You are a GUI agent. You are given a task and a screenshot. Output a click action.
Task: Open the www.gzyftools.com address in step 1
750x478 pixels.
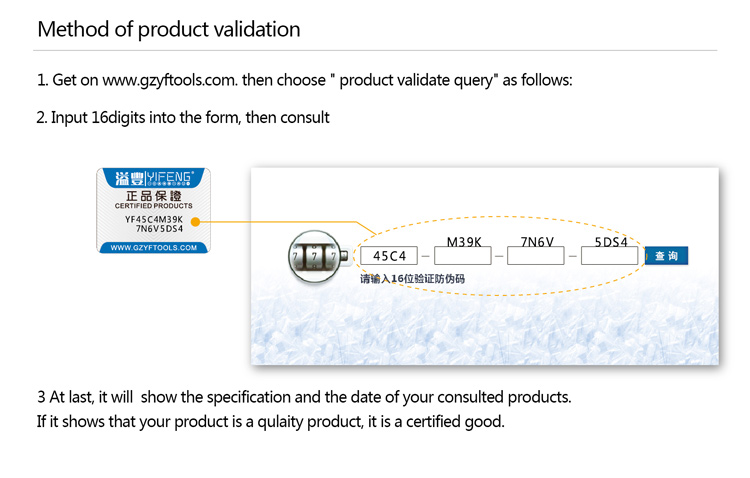[169, 80]
